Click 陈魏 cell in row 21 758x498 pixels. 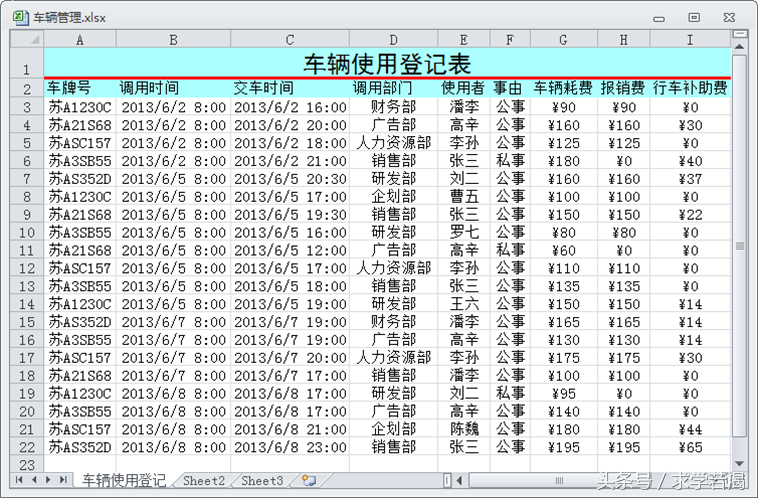point(464,429)
